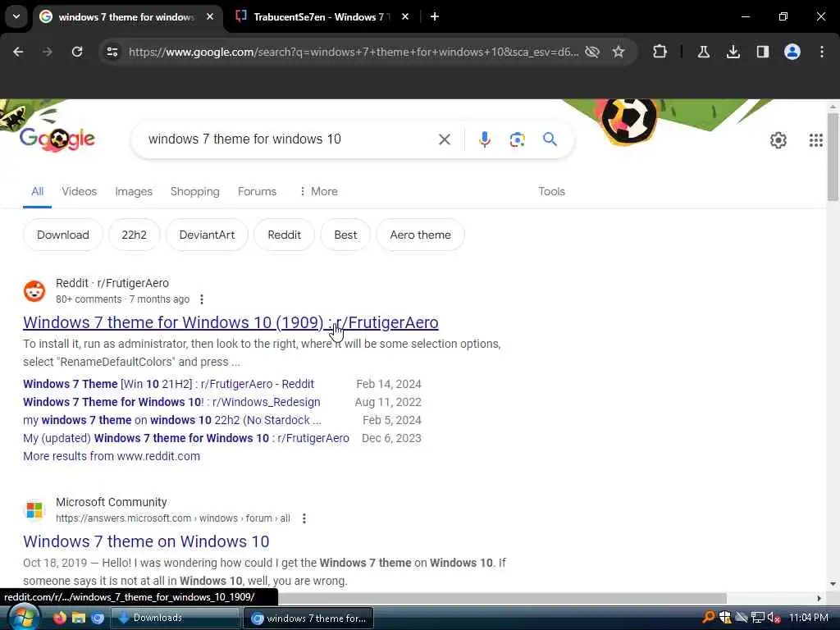Open the Google apps grid
Viewport: 840px width, 630px height.
pyautogui.click(x=815, y=140)
